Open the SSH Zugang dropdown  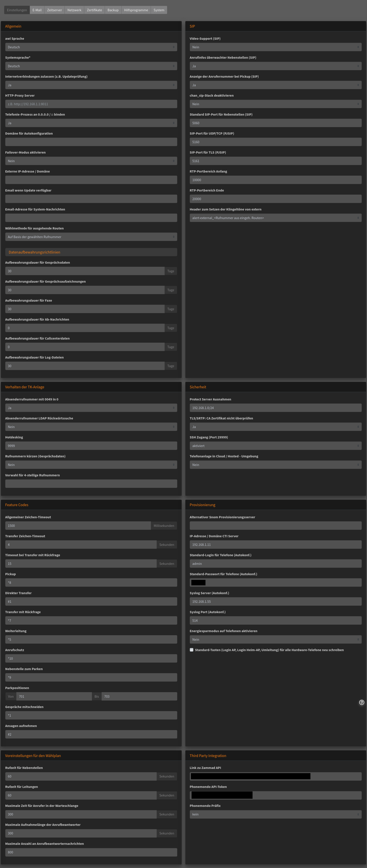[x=275, y=446]
